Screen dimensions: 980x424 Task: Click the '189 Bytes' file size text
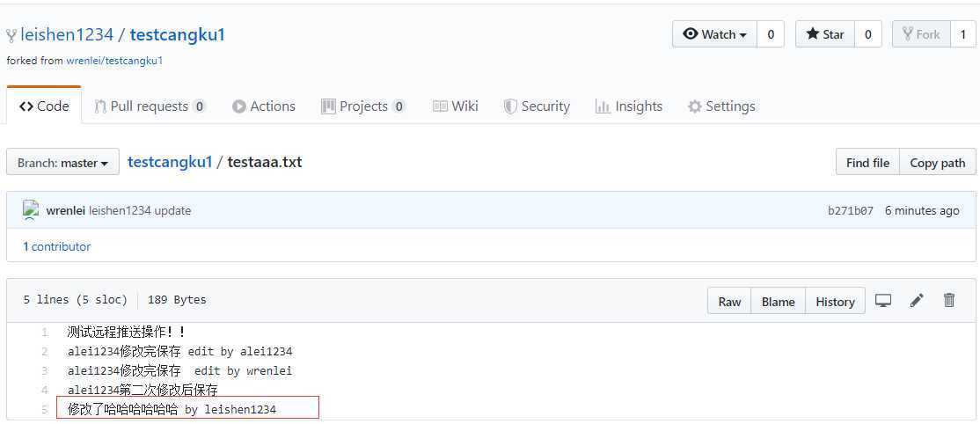pyautogui.click(x=177, y=300)
